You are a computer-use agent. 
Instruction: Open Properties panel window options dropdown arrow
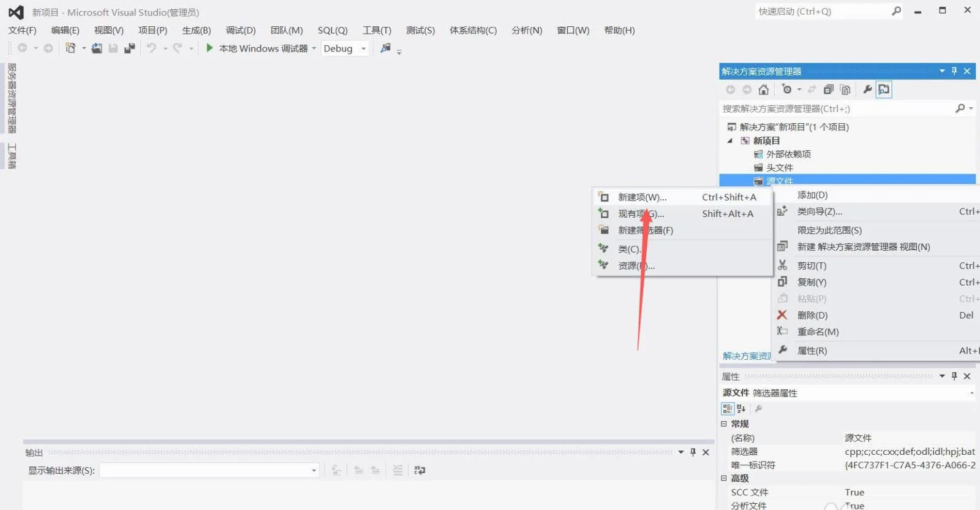(942, 376)
